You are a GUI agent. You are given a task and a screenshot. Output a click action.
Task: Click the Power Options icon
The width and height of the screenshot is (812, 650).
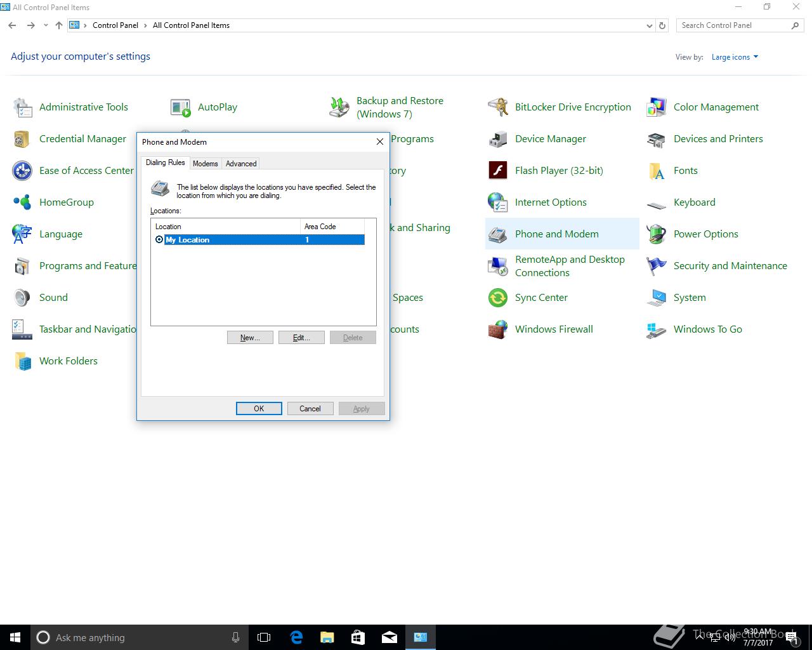[657, 234]
